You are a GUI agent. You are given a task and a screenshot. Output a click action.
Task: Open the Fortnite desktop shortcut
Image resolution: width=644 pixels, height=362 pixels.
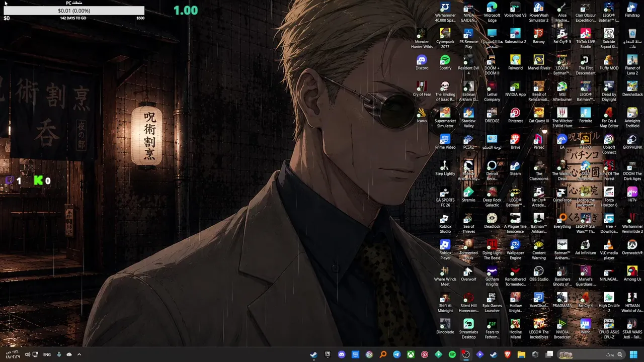click(586, 115)
